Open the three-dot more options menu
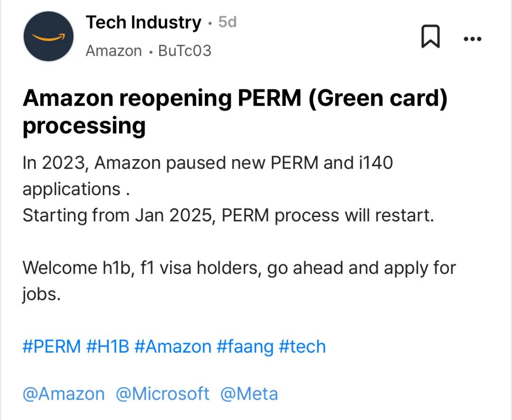 (473, 39)
